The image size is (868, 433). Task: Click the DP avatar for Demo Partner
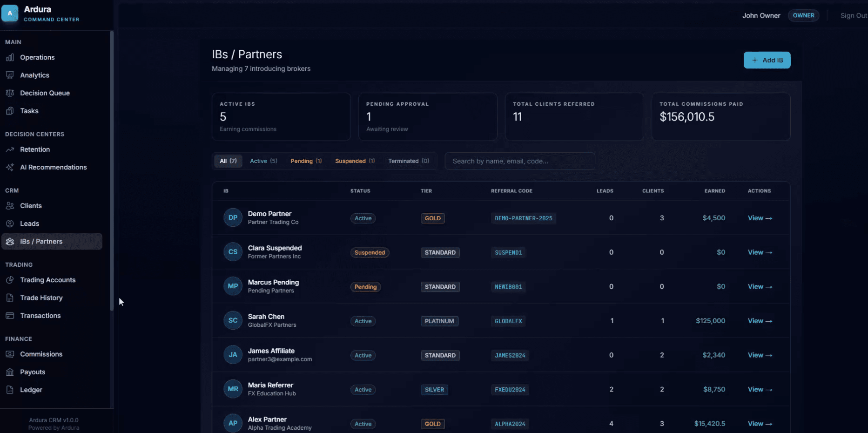[x=233, y=217]
